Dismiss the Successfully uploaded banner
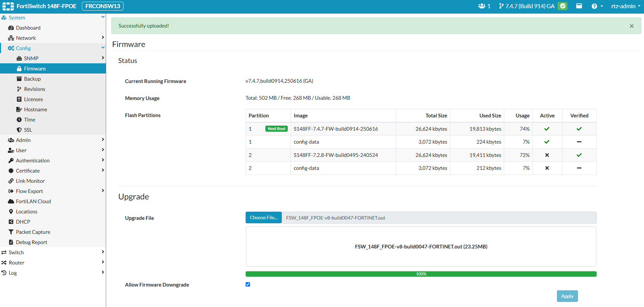 pyautogui.click(x=631, y=26)
